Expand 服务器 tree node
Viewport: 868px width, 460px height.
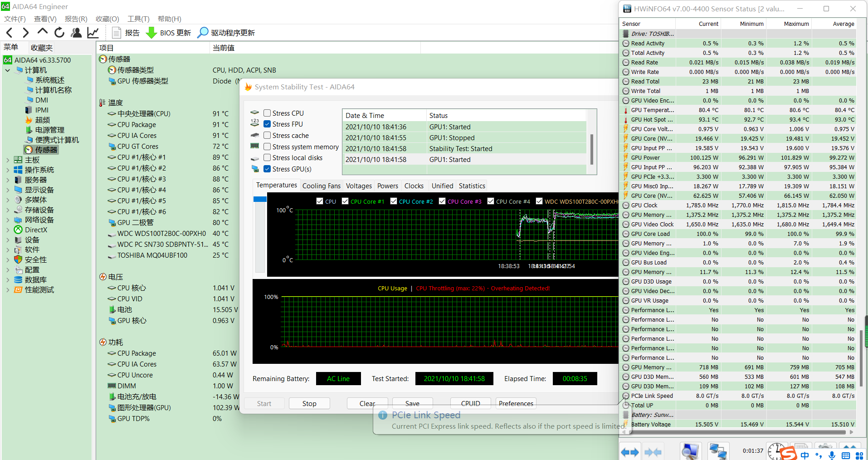click(x=7, y=180)
